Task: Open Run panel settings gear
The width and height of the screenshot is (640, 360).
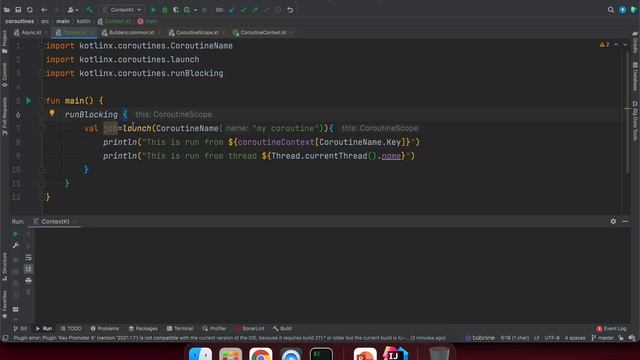Action: tap(613, 221)
